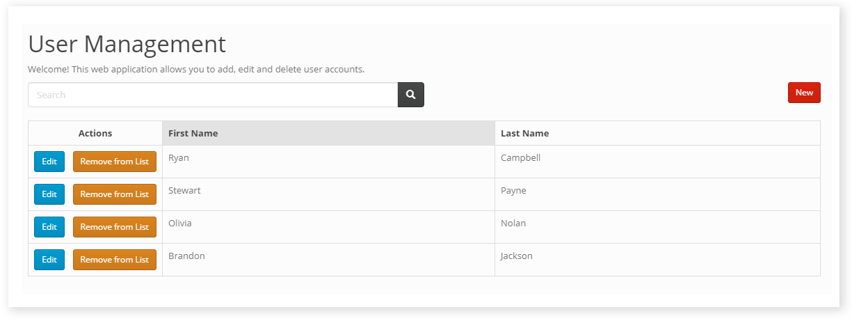Click the Stewart first name cell

pos(184,191)
